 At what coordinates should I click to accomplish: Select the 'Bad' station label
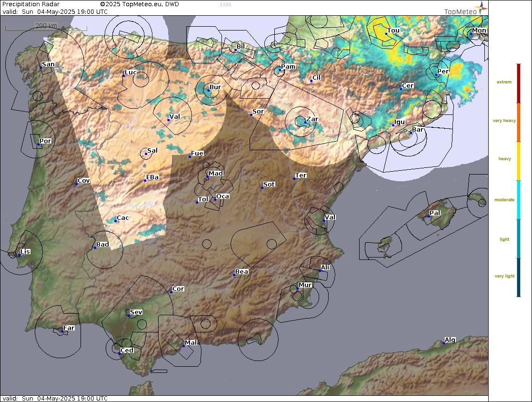tap(102, 244)
